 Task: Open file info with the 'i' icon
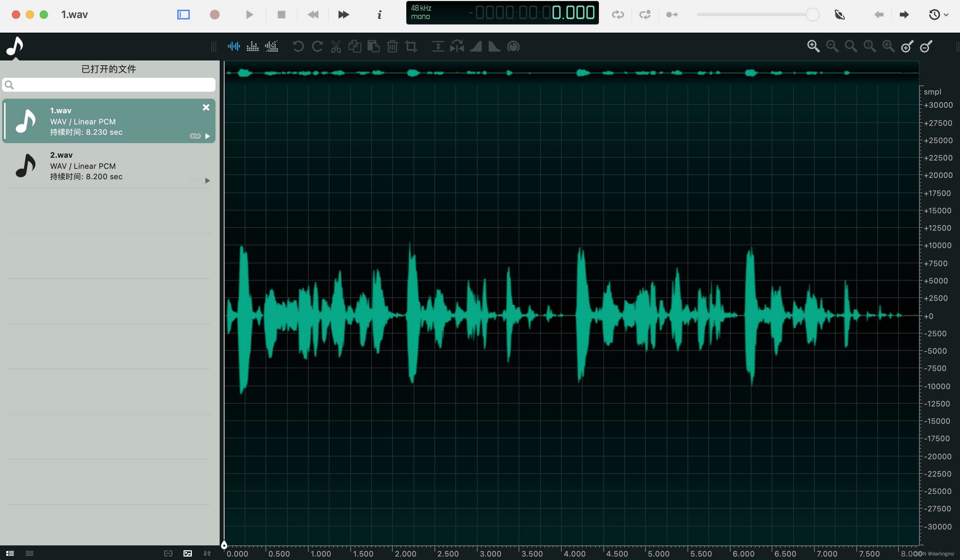[380, 15]
